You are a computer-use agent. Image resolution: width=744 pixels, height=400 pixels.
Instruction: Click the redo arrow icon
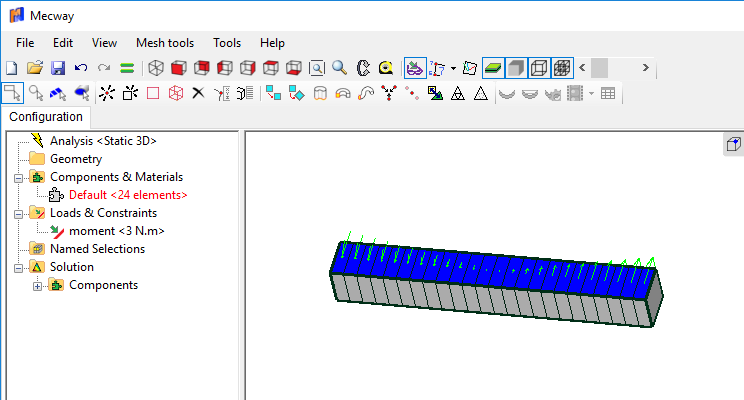pos(104,68)
